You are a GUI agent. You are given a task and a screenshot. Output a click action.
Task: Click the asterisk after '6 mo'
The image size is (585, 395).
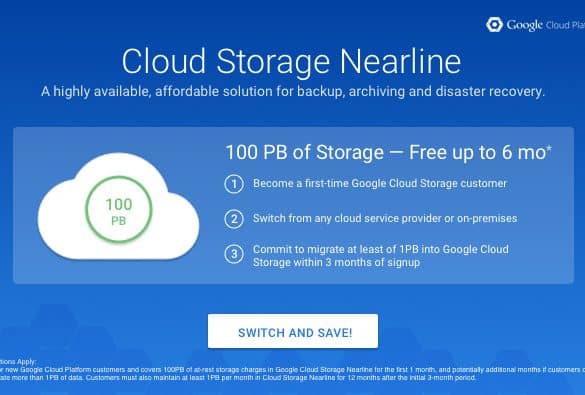pyautogui.click(x=549, y=148)
